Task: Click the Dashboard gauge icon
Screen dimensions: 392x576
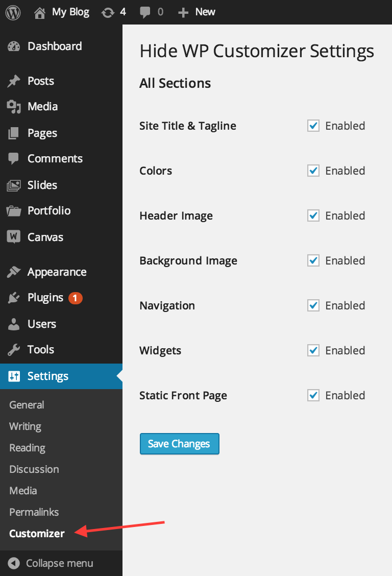Action: click(x=14, y=46)
